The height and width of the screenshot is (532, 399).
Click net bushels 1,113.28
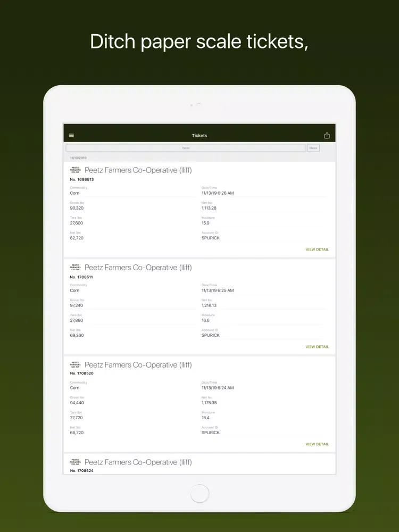(x=209, y=208)
